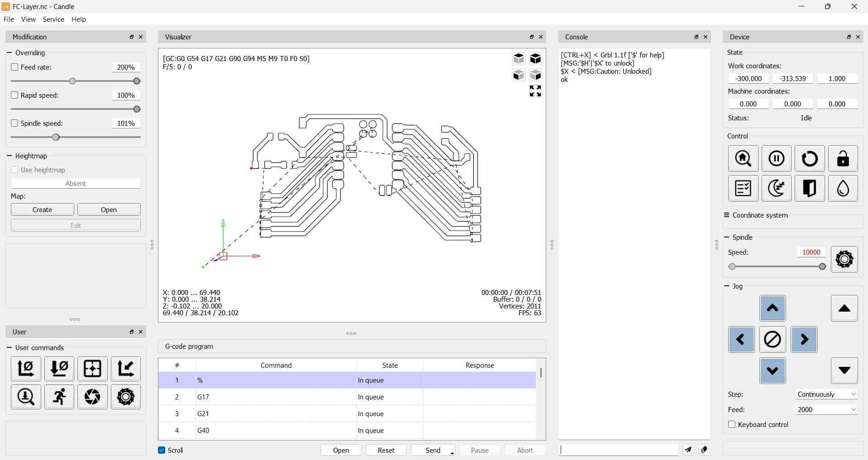Enable the Keyboard control checkbox
The height and width of the screenshot is (460, 868).
tap(732, 424)
